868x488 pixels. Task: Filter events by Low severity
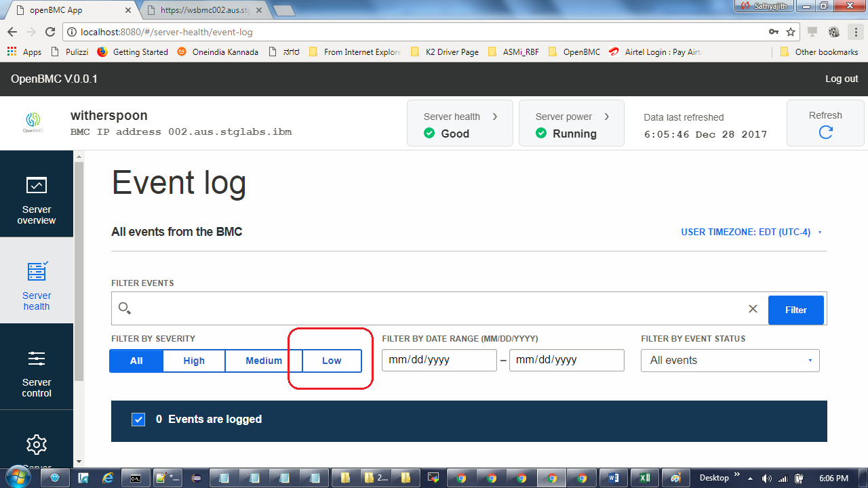click(x=331, y=361)
